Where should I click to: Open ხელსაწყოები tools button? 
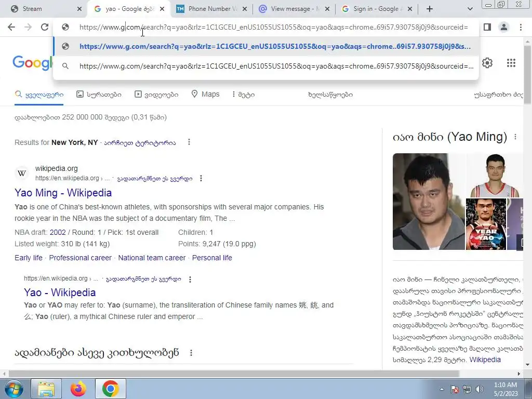pyautogui.click(x=330, y=95)
